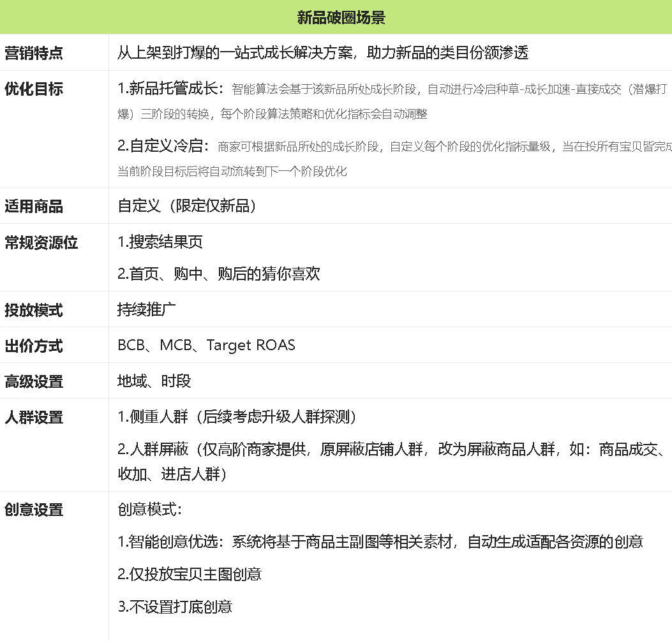The width and height of the screenshot is (672, 641).
Task: Click the text 从上架到打爆的一站式成长解决方案
Action: pos(235,53)
